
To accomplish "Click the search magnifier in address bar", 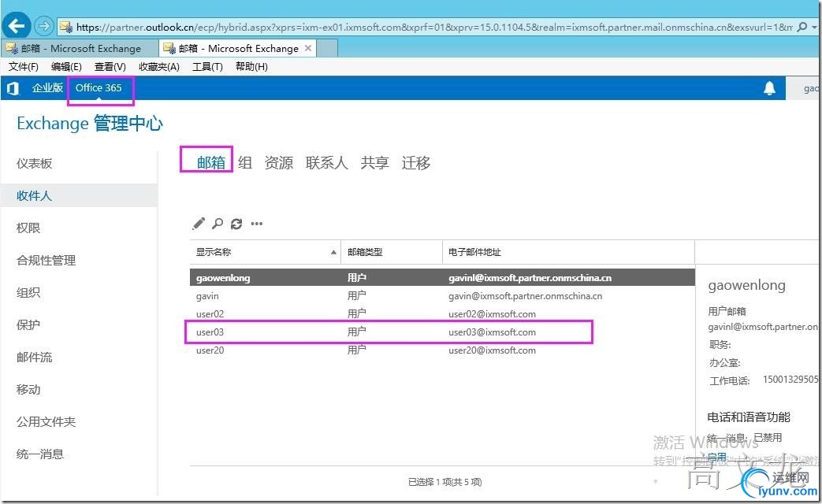I will pos(802,27).
